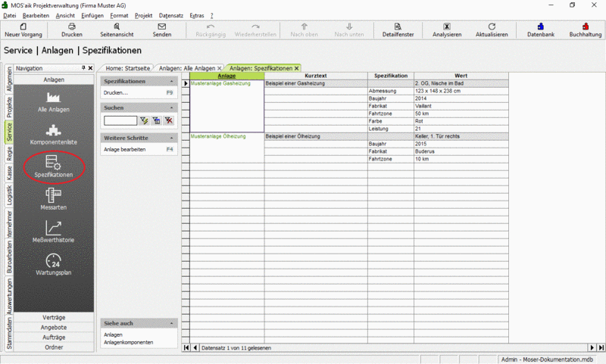Viewport: 606px width, 364px height.
Task: Open the Ansicht menu
Action: coord(65,15)
